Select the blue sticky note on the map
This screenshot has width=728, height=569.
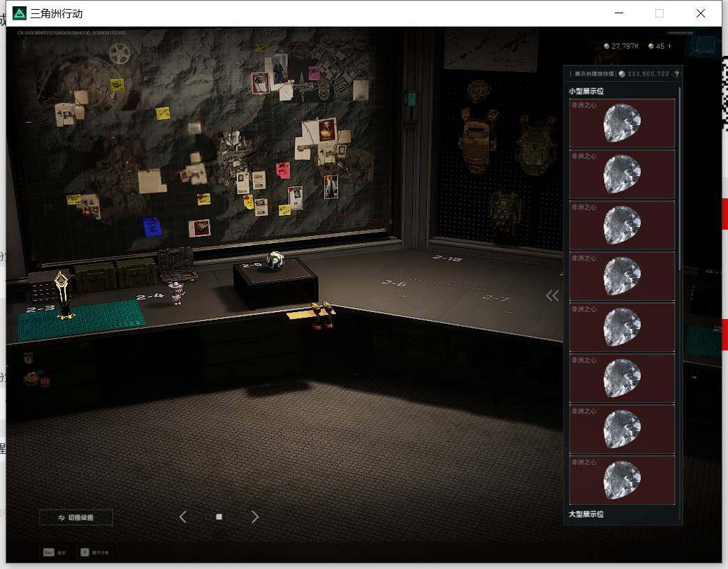tap(152, 227)
